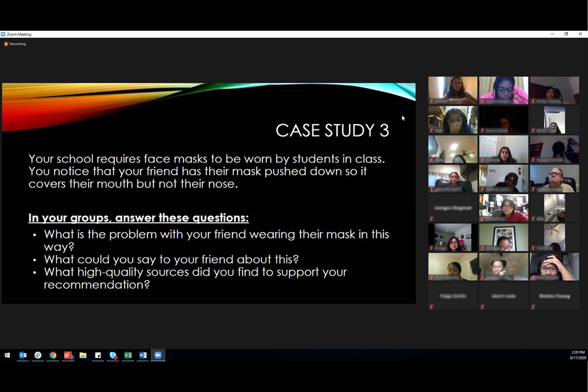This screenshot has width=588, height=392.
Task: Open Google Chrome from the taskbar
Action: pyautogui.click(x=53, y=355)
